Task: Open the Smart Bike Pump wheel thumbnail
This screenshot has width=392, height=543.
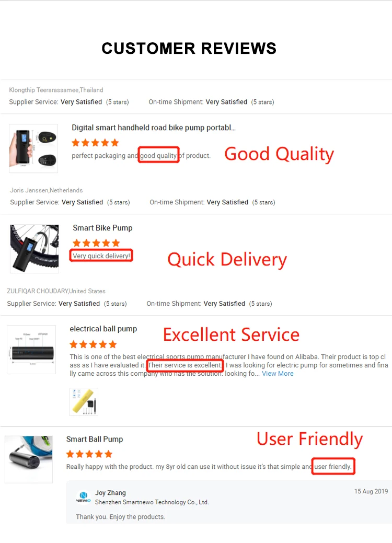Action: coord(34,249)
